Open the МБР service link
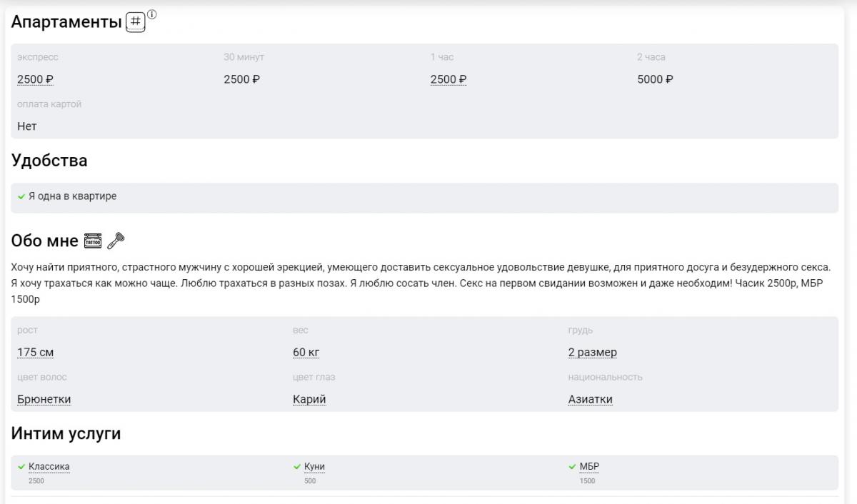This screenshot has width=857, height=504. coord(589,467)
